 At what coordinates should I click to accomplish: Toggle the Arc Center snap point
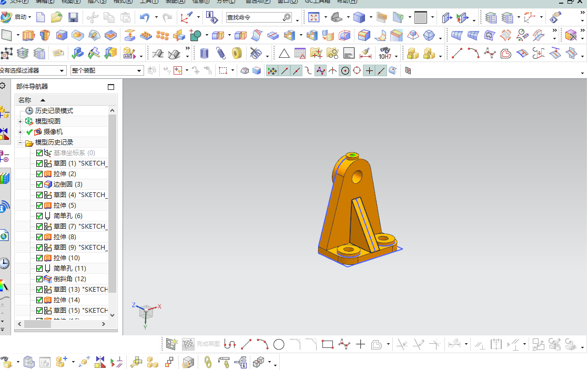click(x=345, y=70)
